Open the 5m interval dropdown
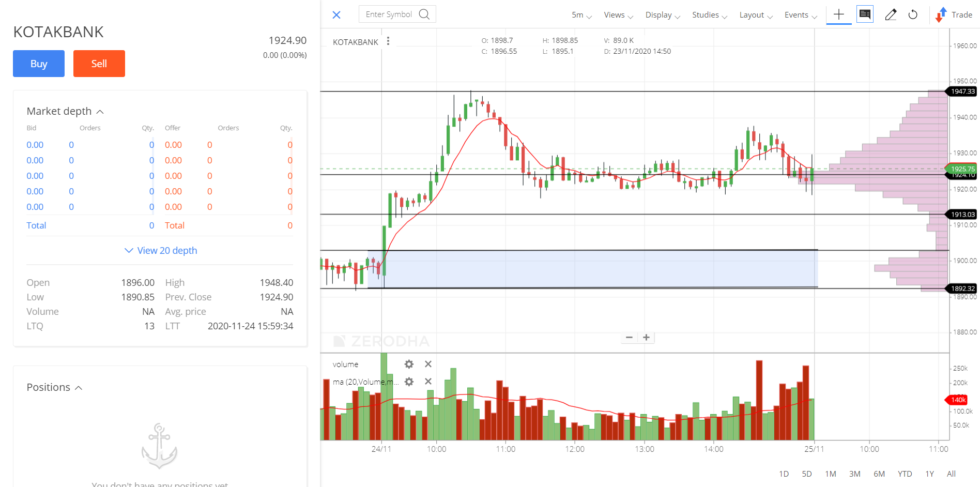The image size is (980, 487). 581,15
